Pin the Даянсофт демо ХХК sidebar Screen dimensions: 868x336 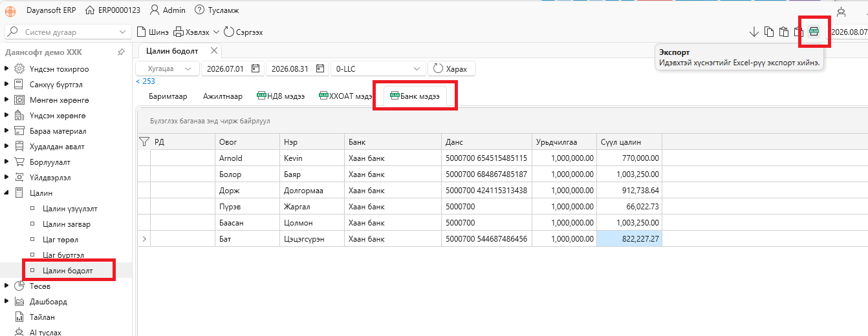121,52
